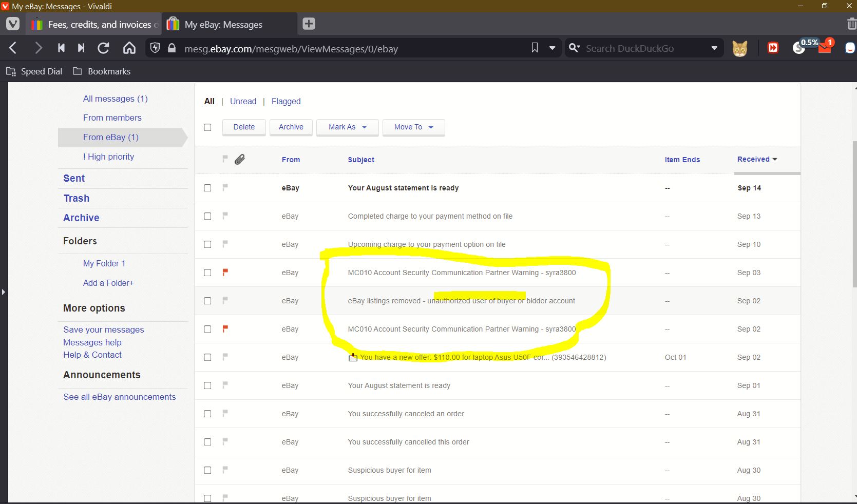Open the Help & Contact link
This screenshot has height=504, width=857.
point(92,355)
